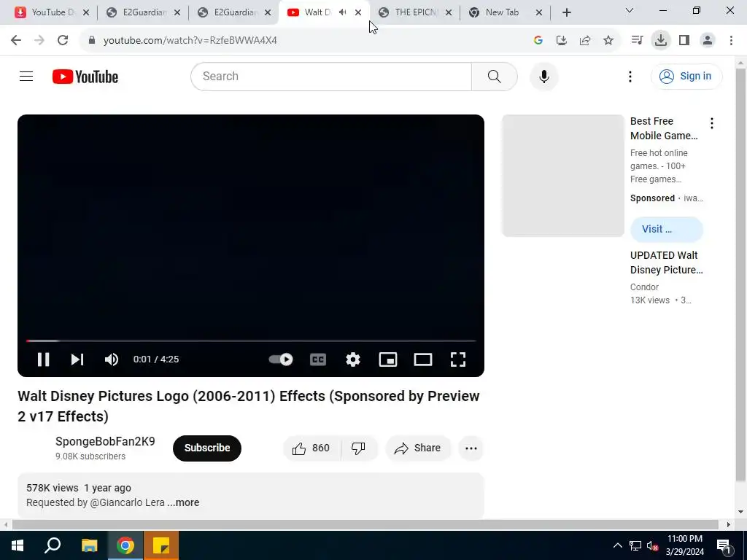Open options menu for sponsored ad
The height and width of the screenshot is (560, 747).
click(712, 123)
